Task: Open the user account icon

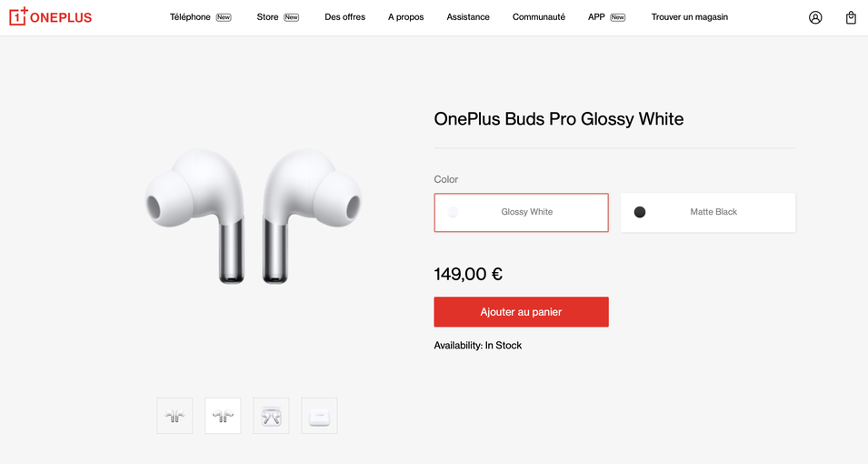Action: coord(815,17)
